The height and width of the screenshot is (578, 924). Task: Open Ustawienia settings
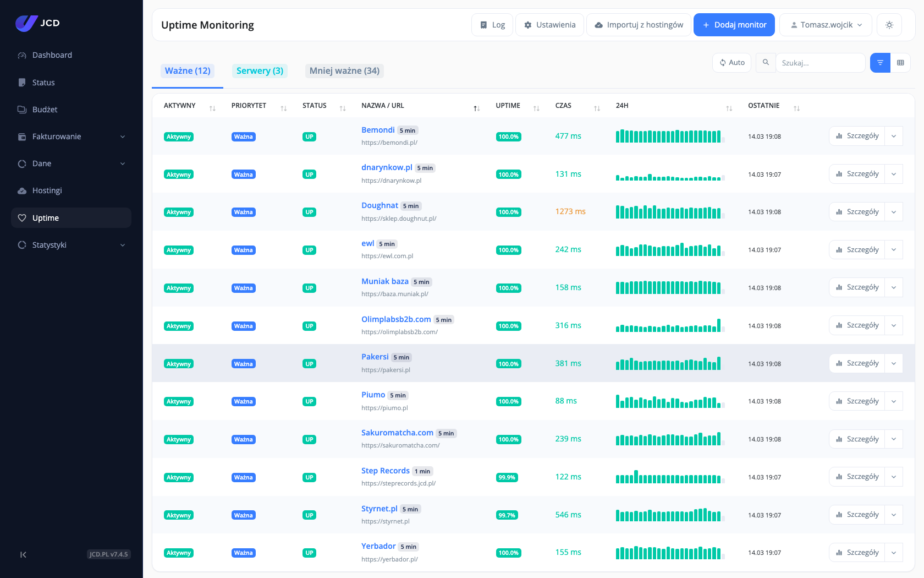click(549, 25)
